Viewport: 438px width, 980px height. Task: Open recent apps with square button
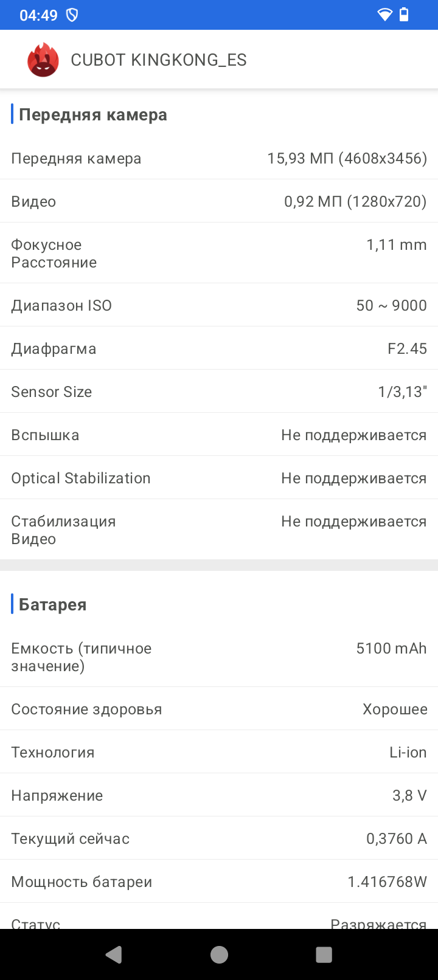[324, 954]
